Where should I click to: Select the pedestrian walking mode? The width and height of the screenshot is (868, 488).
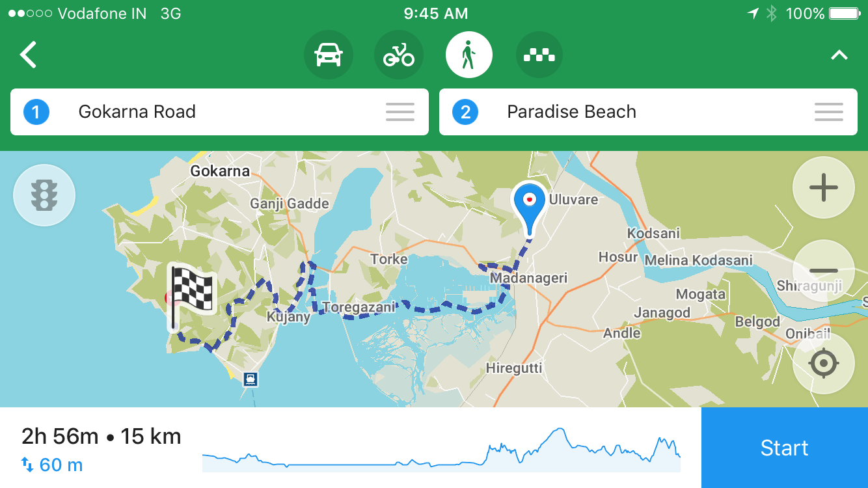468,55
